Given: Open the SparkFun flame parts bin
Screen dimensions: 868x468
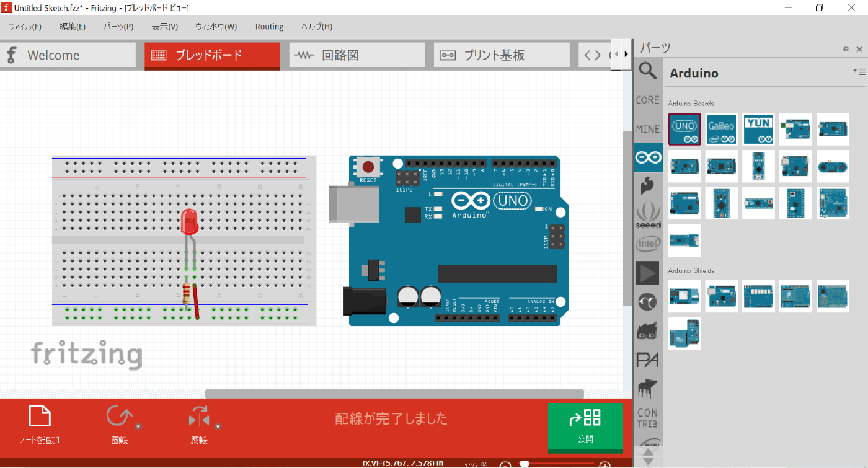Looking at the screenshot, I should (x=648, y=186).
